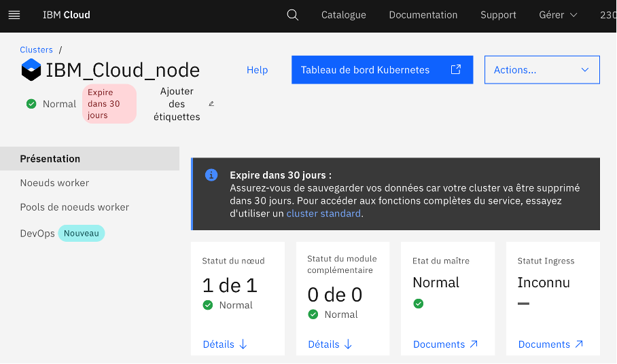
Task: Open the Catalogue menu item
Action: [344, 15]
